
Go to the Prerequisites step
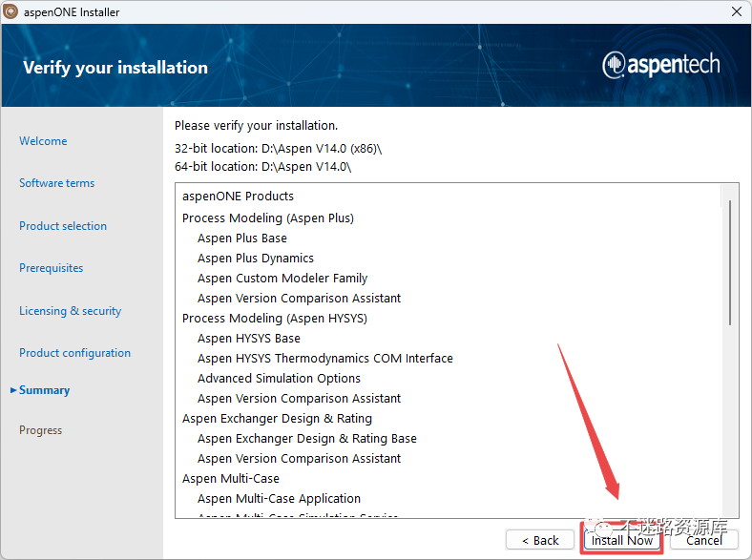coord(51,268)
